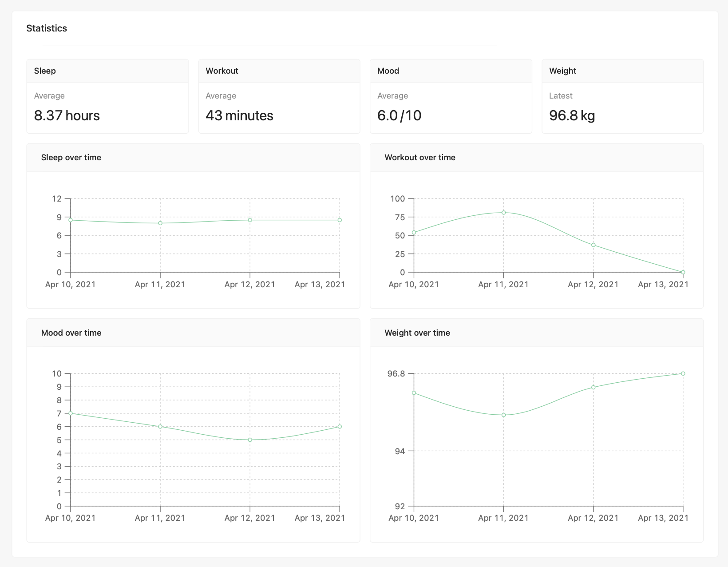Viewport: 728px width, 567px height.
Task: Click the "Average" label in Workout card
Action: 221,96
